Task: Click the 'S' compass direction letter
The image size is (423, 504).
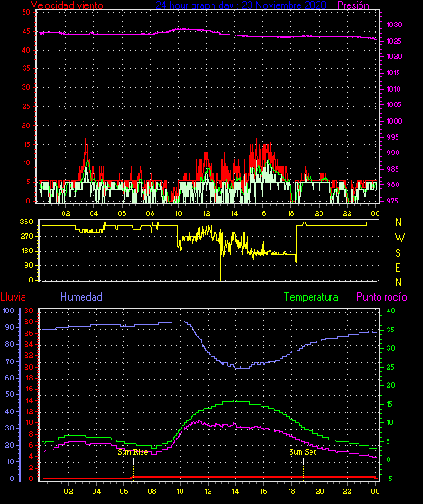Action: pyautogui.click(x=398, y=253)
